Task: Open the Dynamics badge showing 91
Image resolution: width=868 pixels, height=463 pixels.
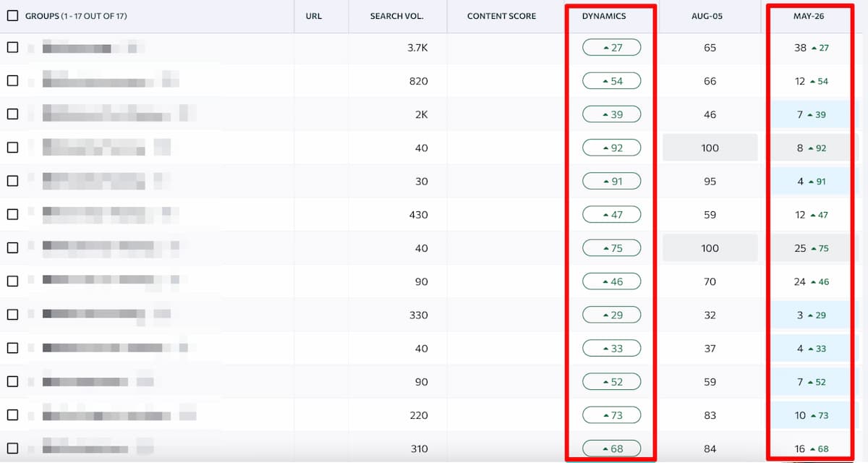Action: pos(611,181)
